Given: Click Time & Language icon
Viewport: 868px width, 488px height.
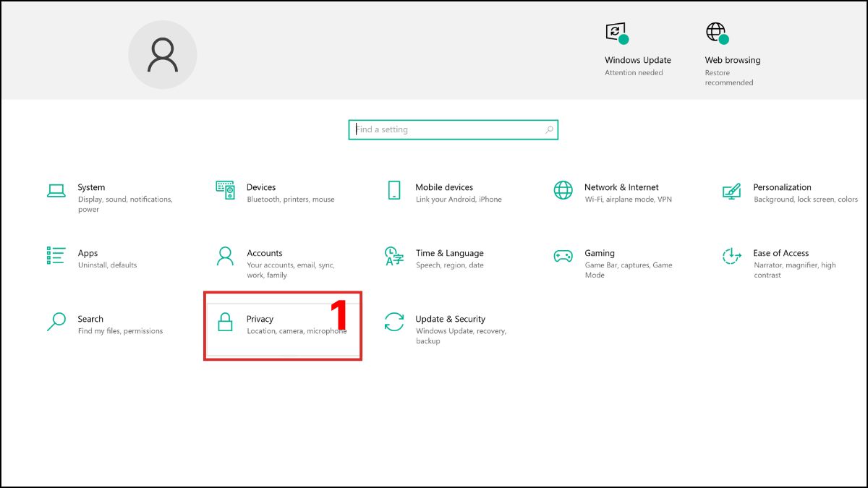Looking at the screenshot, I should point(394,256).
